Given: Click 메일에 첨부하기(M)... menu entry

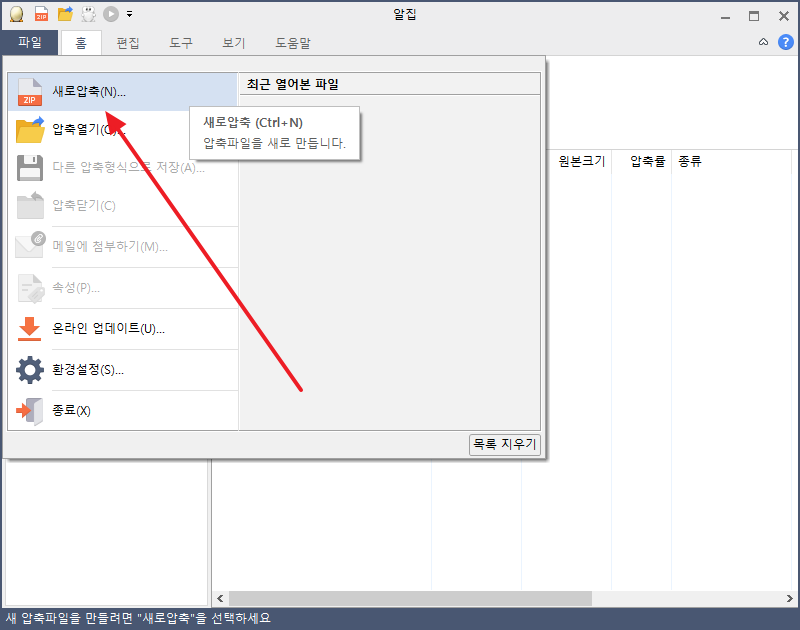Looking at the screenshot, I should [122, 247].
